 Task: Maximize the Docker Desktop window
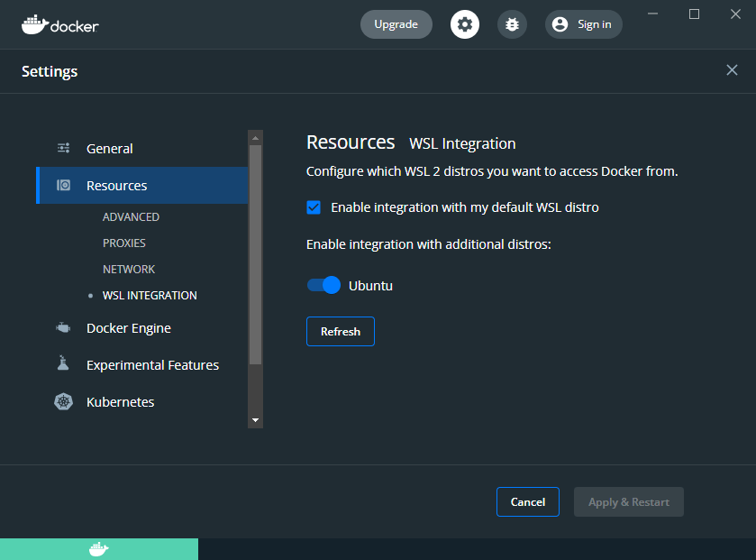[x=695, y=14]
